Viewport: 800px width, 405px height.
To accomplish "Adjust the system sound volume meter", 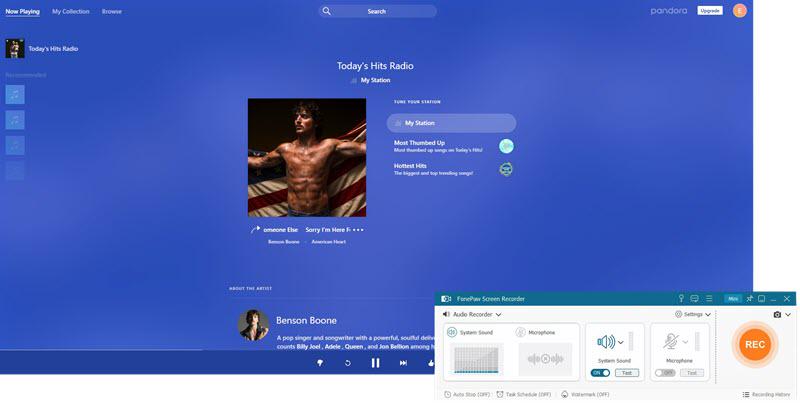I will (x=631, y=341).
